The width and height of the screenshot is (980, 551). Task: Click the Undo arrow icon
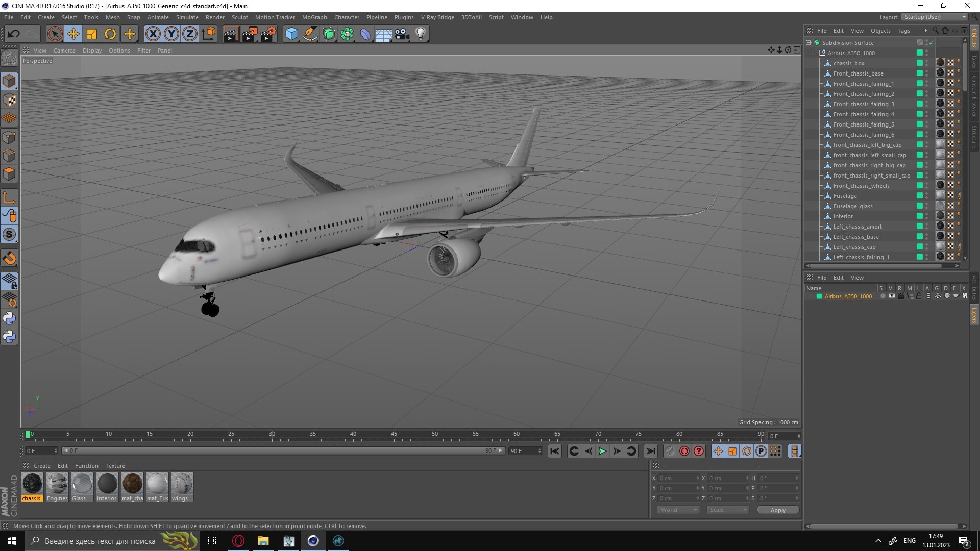point(13,34)
